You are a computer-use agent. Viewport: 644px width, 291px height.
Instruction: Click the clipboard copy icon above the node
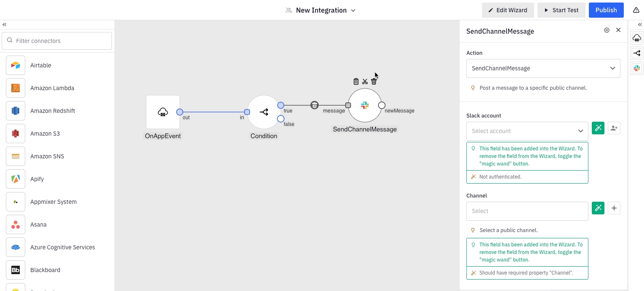pos(356,81)
